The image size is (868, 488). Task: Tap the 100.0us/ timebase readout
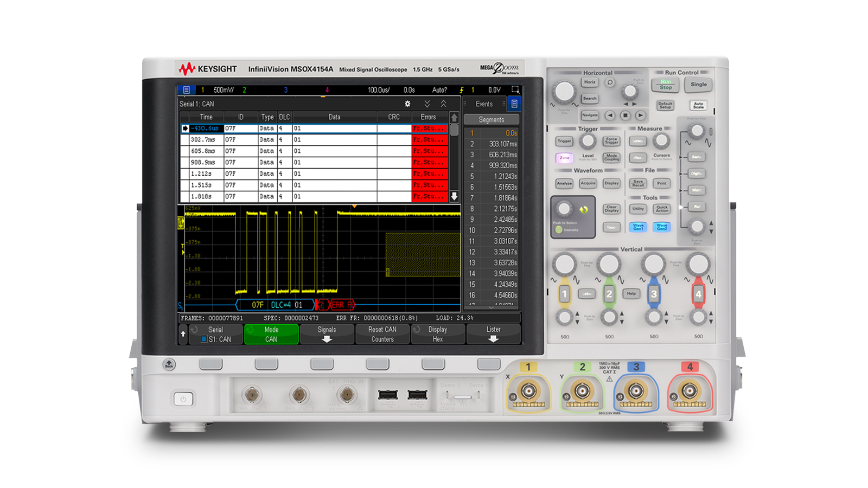[379, 90]
